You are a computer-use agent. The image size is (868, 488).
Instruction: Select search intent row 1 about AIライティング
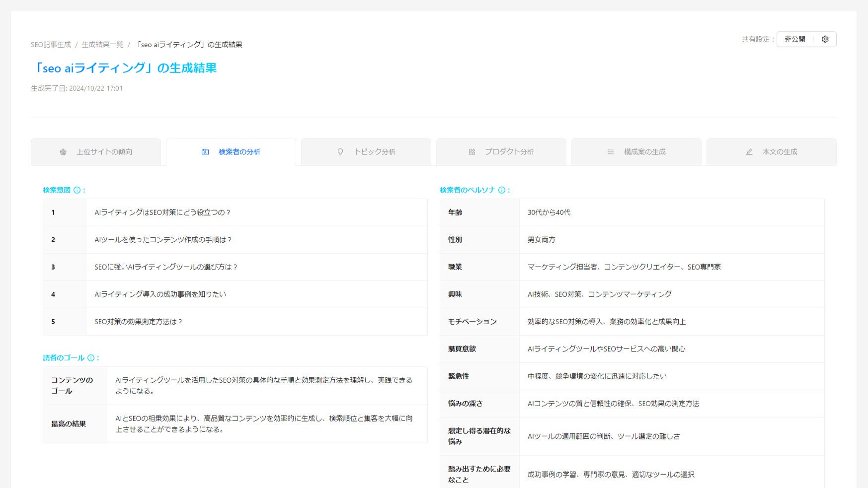coord(162,212)
